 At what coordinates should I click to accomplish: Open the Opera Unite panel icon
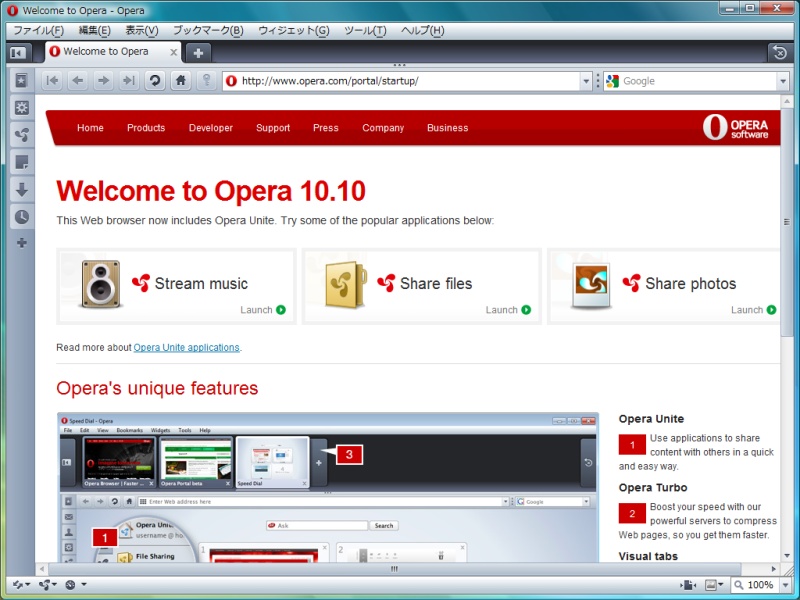click(x=21, y=135)
